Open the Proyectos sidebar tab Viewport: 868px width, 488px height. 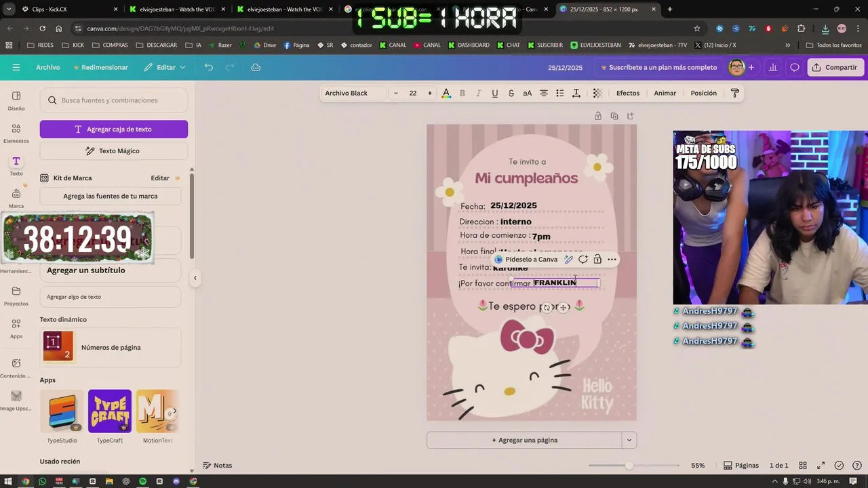[x=16, y=296]
